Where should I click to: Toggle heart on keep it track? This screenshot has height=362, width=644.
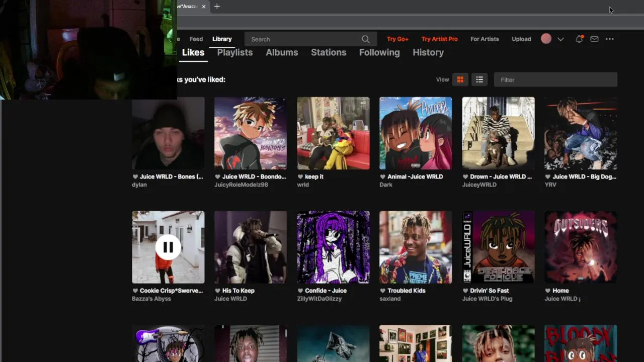300,176
